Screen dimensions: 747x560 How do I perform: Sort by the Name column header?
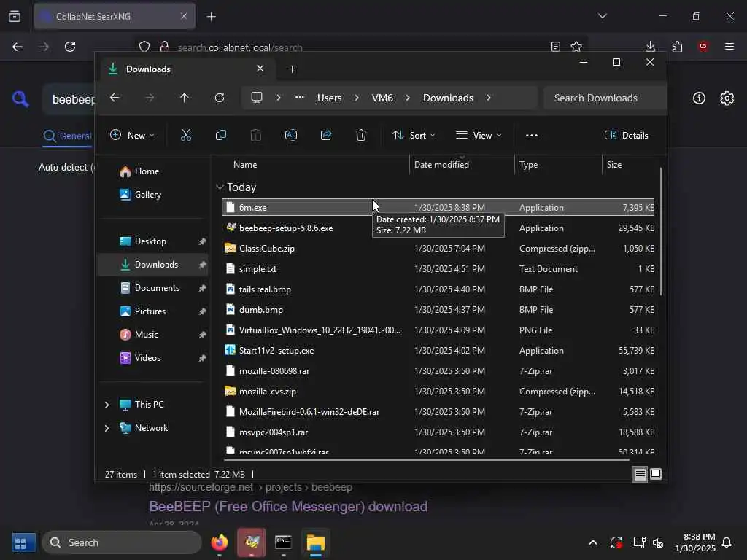tap(245, 165)
